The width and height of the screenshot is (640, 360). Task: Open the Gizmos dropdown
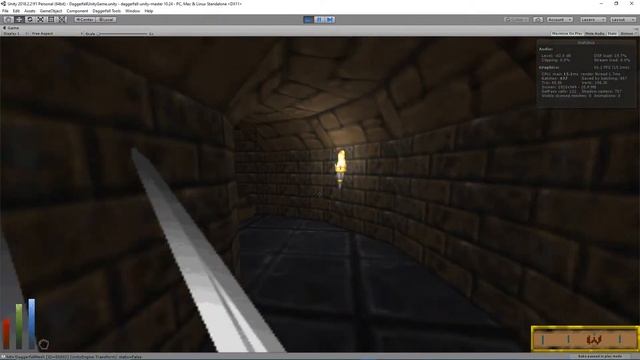628,33
